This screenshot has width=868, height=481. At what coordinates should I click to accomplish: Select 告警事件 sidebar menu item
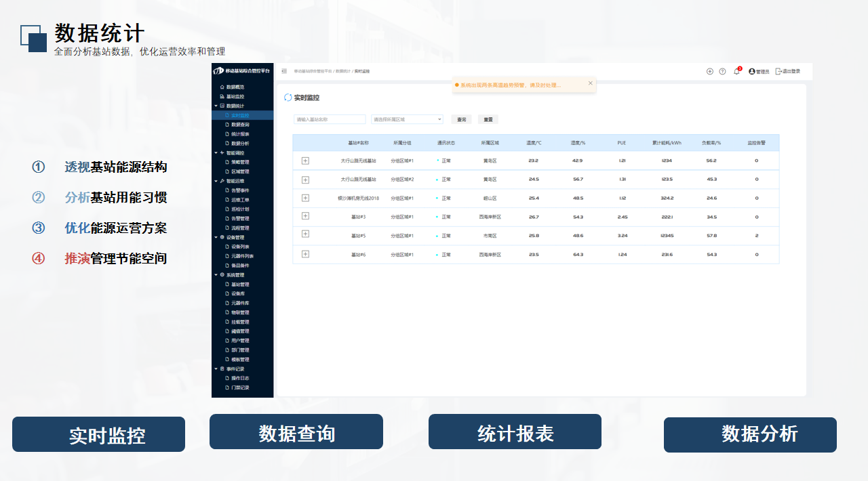click(240, 190)
